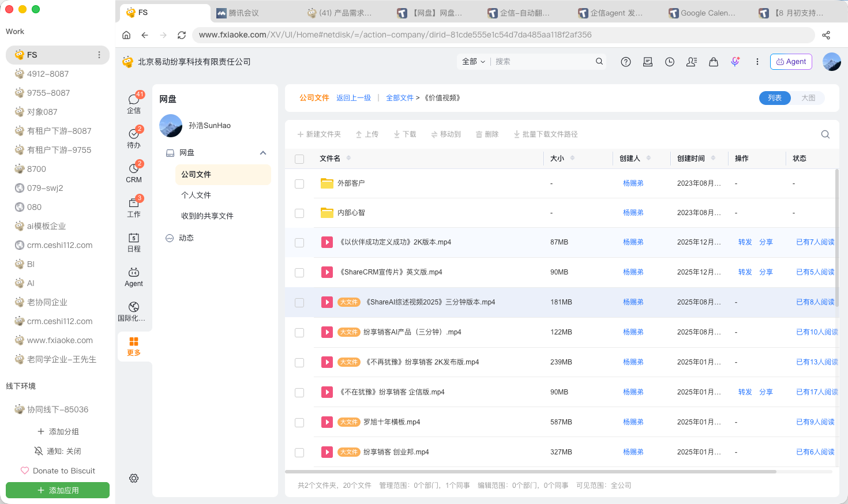The image size is (848, 504).
Task: Click the magnifier icon in the search box
Action: (599, 61)
